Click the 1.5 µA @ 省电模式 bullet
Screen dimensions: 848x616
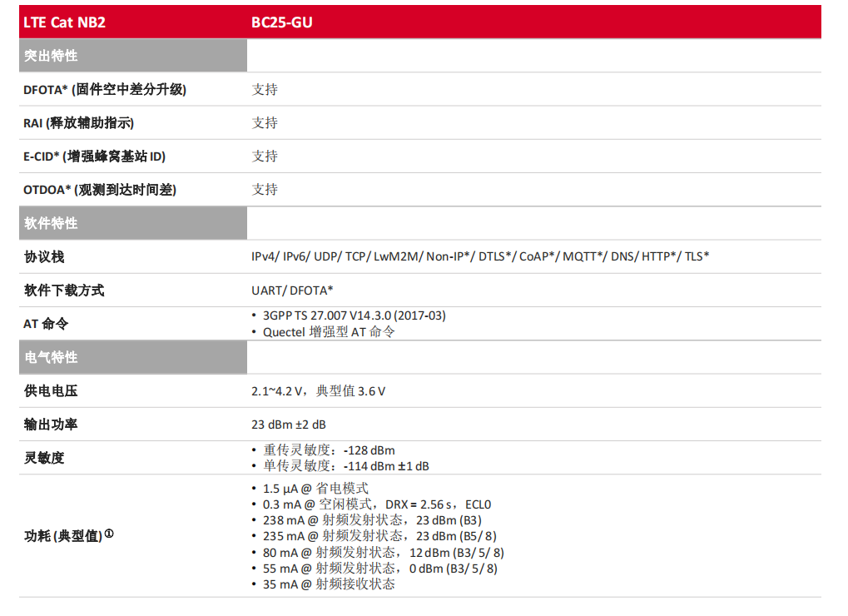[315, 489]
